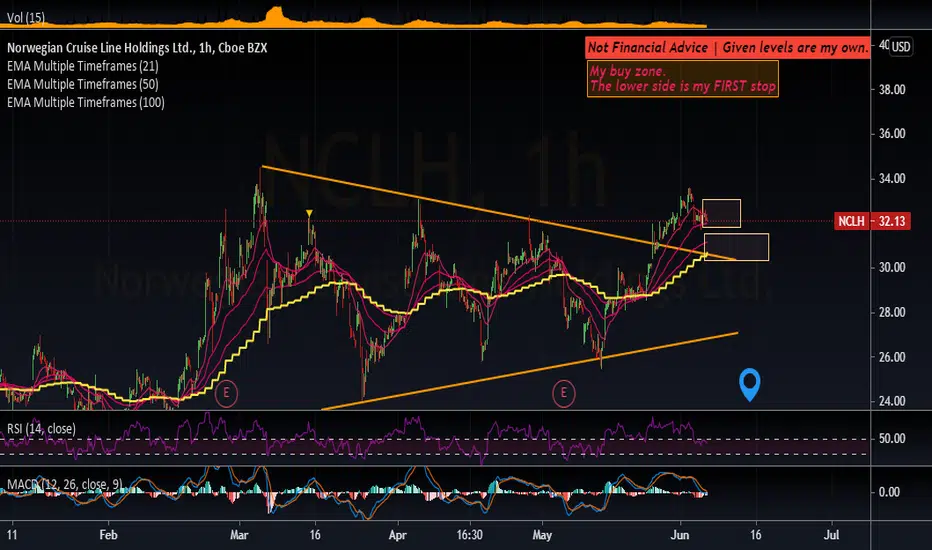Click the small orange down arrow marker

tap(309, 213)
